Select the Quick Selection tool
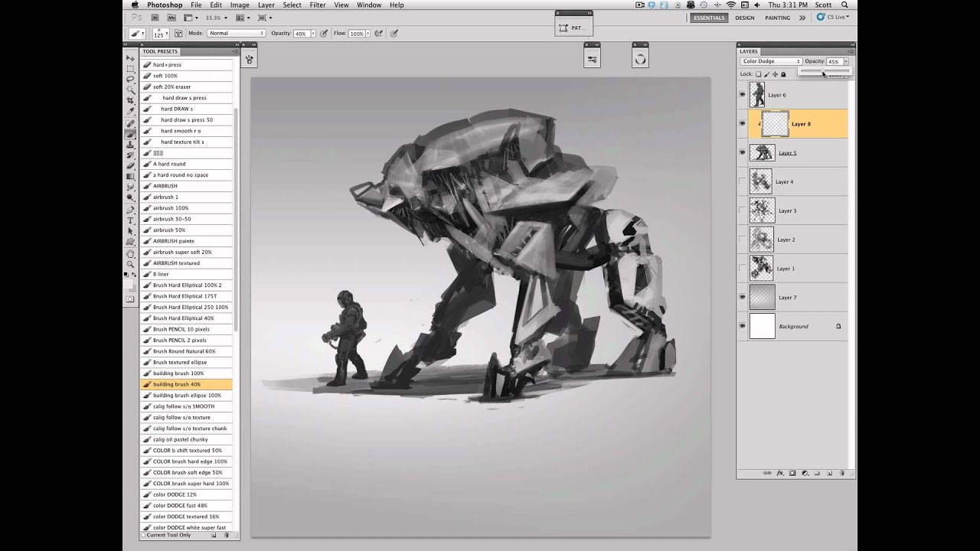Viewport: 980px width, 551px height. pyautogui.click(x=130, y=90)
